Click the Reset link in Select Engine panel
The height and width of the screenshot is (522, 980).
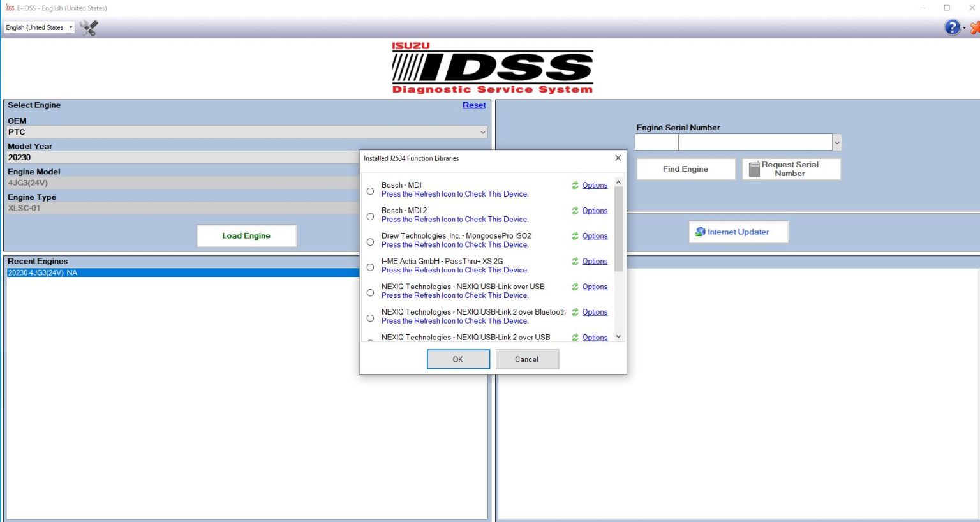coord(473,105)
